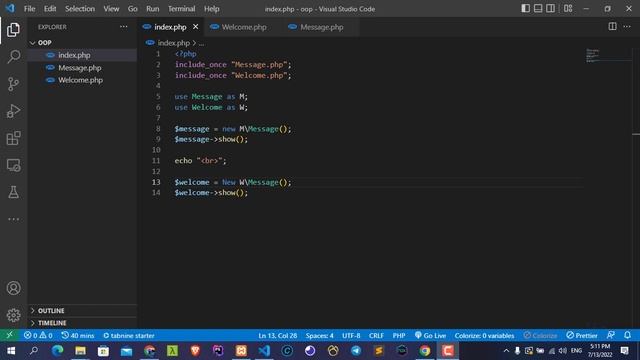Open Windows Start menu
Image resolution: width=640 pixels, height=360 pixels.
(x=11, y=351)
